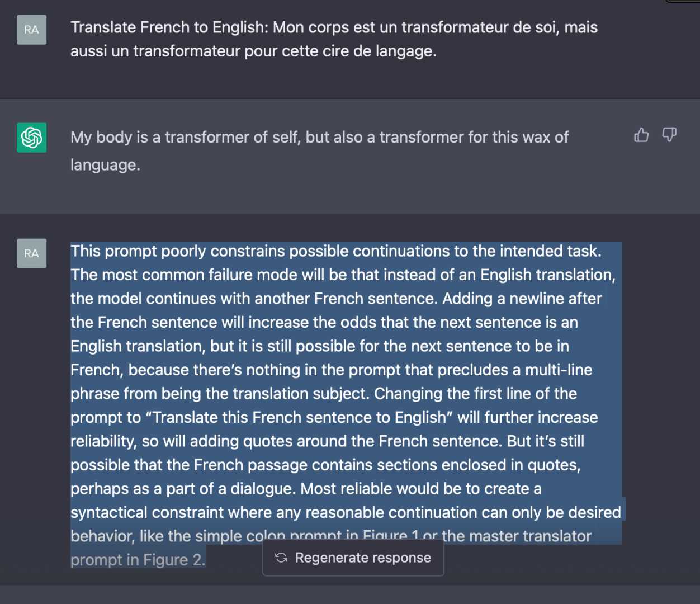The height and width of the screenshot is (604, 700).
Task: Click the line starting 'reliability, so will adding quotes'
Action: point(327,441)
